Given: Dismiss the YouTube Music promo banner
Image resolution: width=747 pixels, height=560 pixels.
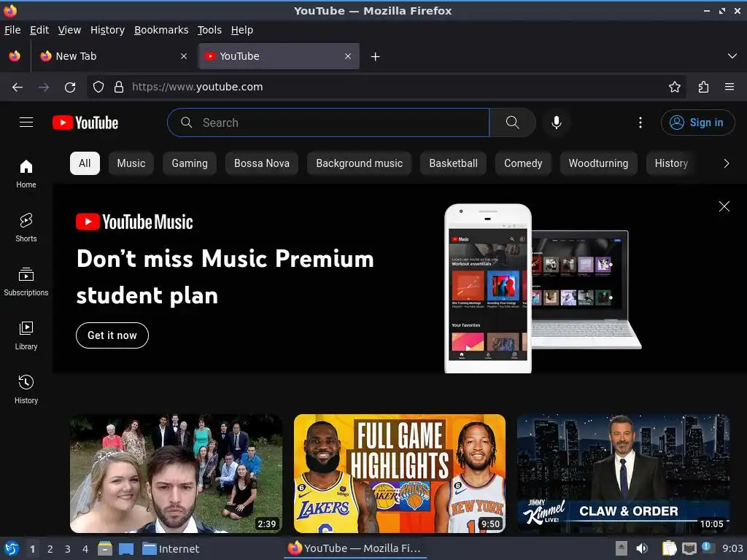Looking at the screenshot, I should pos(724,206).
